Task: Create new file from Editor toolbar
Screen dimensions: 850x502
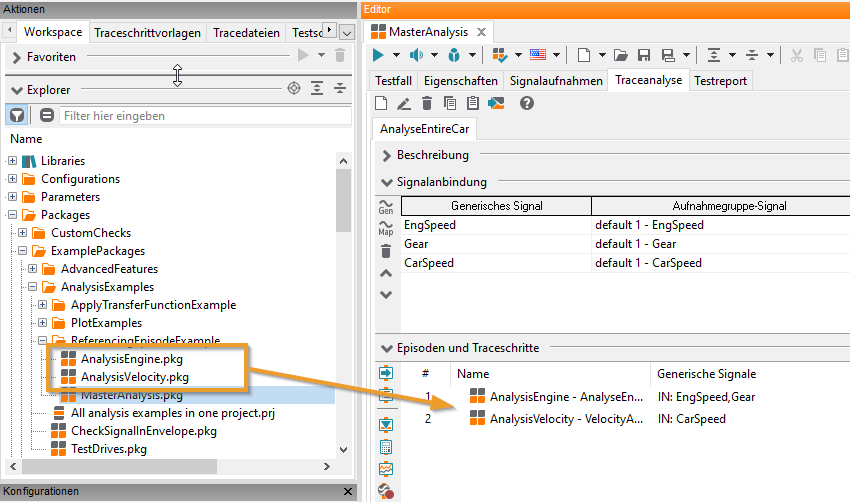Action: (x=584, y=55)
